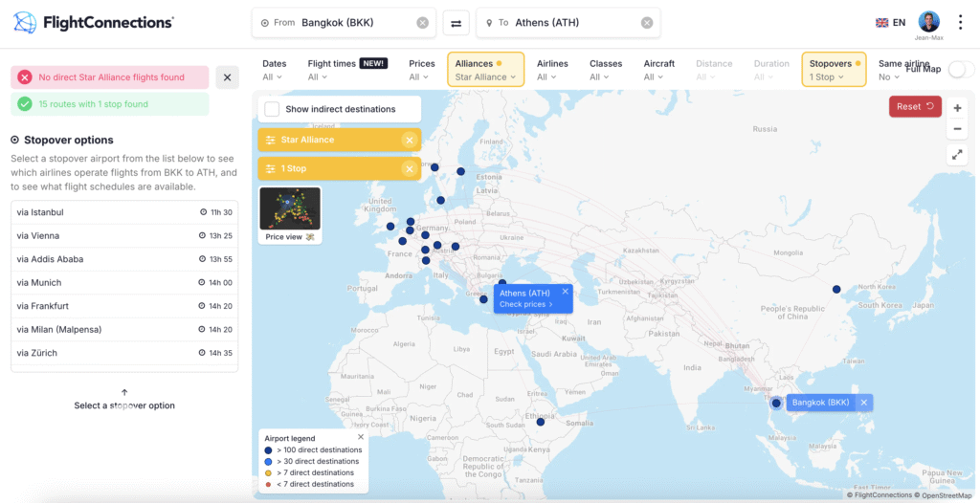Zoom in on the map
The width and height of the screenshot is (980, 503).
tap(957, 109)
